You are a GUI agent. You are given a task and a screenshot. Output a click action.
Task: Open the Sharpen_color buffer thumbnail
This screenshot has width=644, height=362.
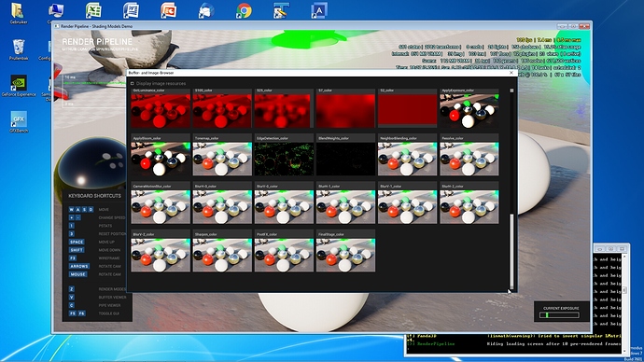click(222, 255)
